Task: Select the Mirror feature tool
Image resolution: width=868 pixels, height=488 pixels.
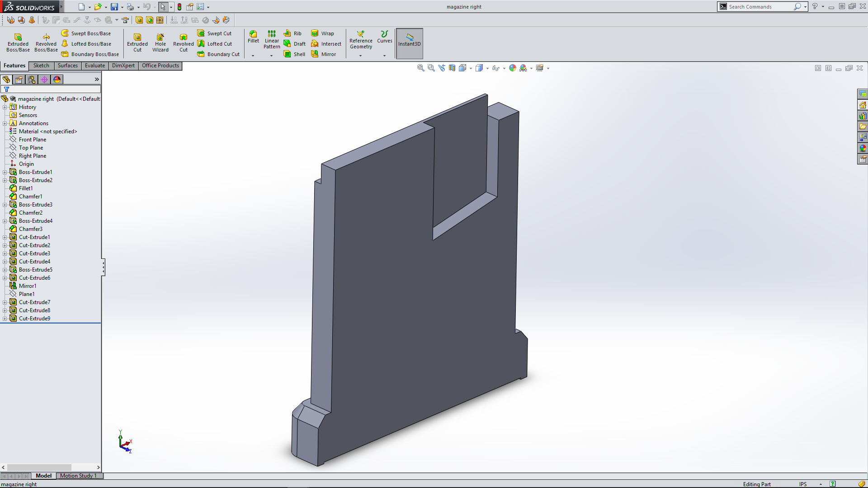Action: (x=315, y=54)
